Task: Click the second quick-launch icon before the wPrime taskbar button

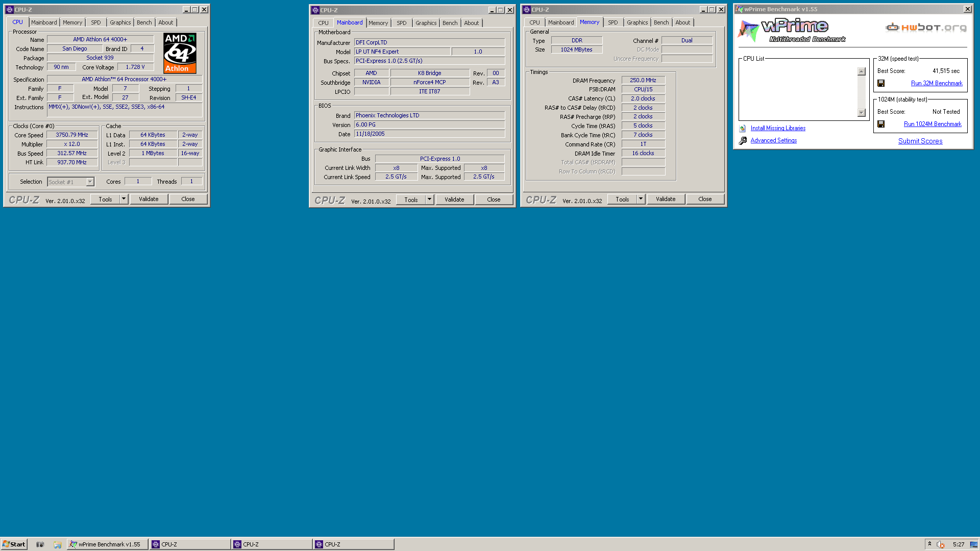Action: coord(58,544)
